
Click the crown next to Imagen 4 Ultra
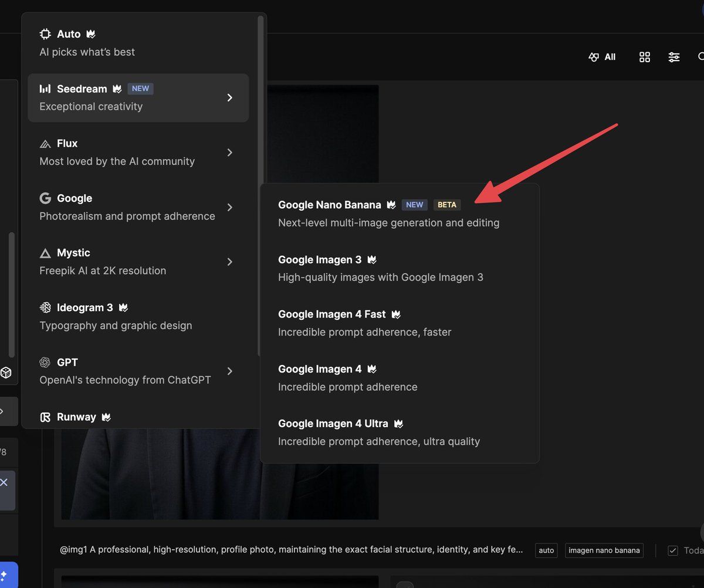399,424
